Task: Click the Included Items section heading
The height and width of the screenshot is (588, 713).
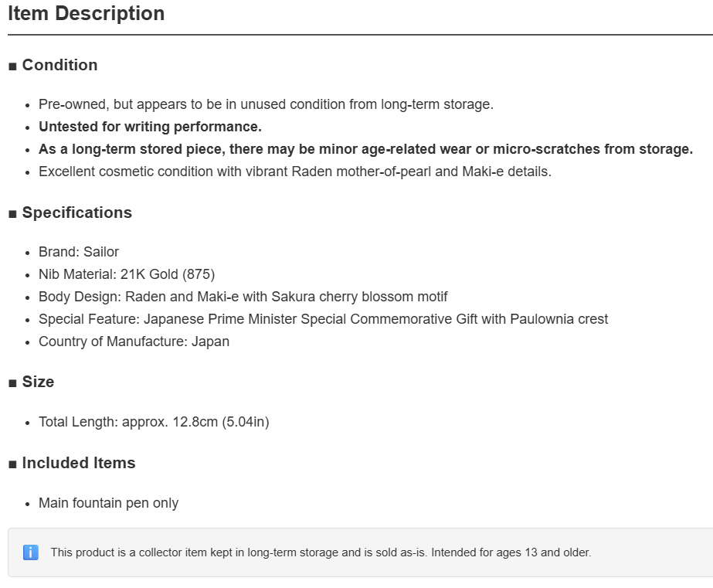Action: click(79, 463)
